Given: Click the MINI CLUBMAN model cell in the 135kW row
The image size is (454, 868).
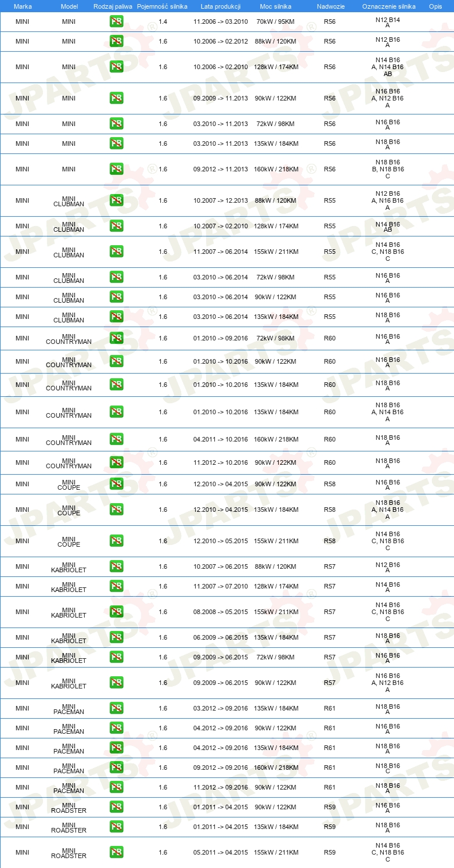Looking at the screenshot, I should coord(69,317).
